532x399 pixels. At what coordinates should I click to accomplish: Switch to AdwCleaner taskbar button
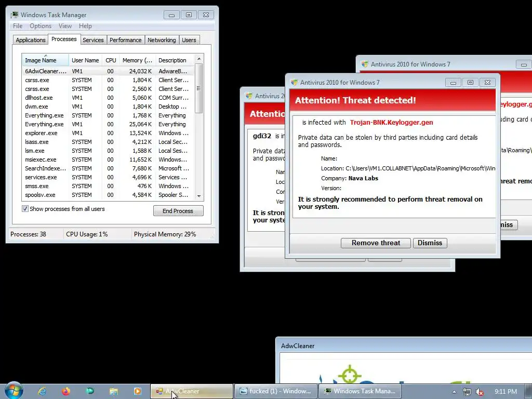[192, 391]
